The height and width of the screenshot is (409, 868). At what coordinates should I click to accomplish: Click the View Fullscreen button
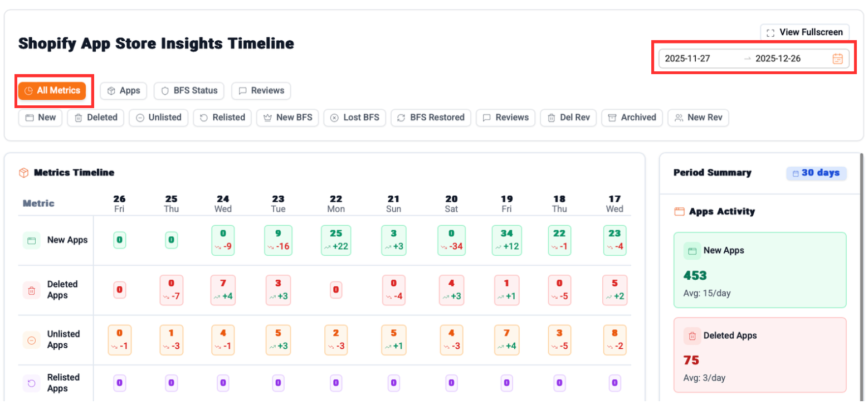(804, 32)
